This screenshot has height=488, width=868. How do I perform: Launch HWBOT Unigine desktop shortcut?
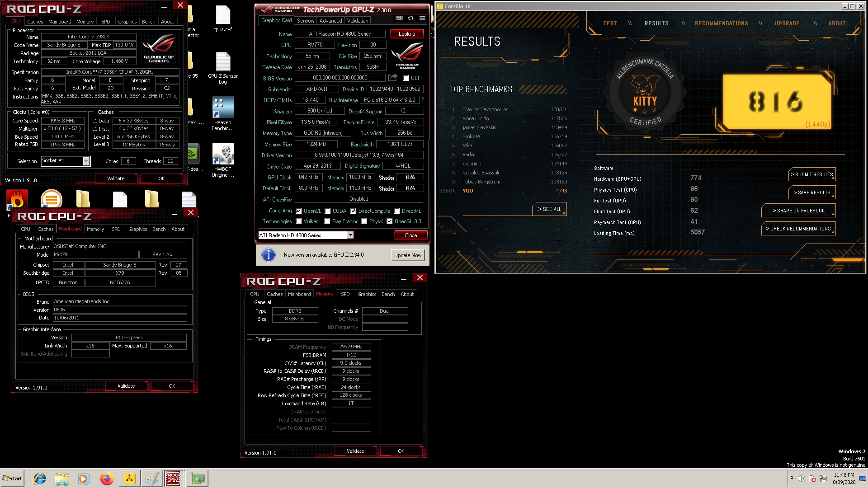click(x=222, y=160)
